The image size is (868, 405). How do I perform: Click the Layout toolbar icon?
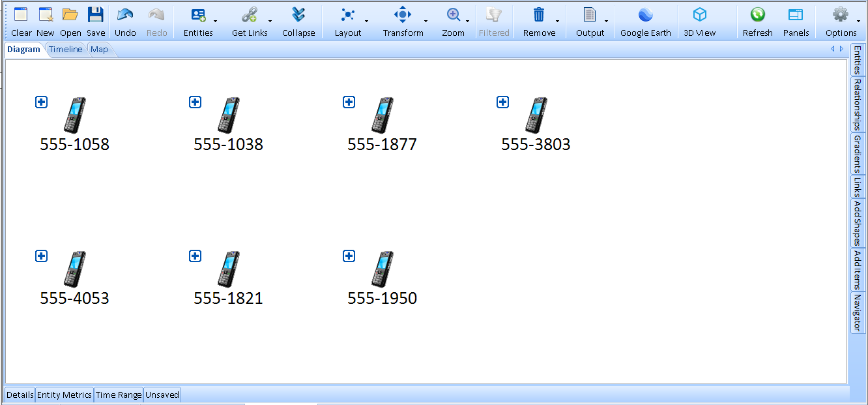[348, 15]
